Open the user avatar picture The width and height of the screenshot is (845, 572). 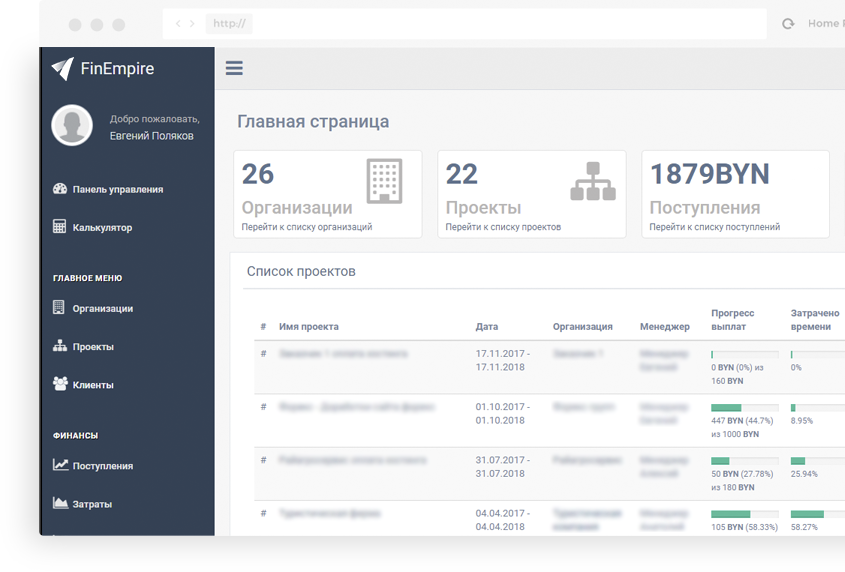72,125
